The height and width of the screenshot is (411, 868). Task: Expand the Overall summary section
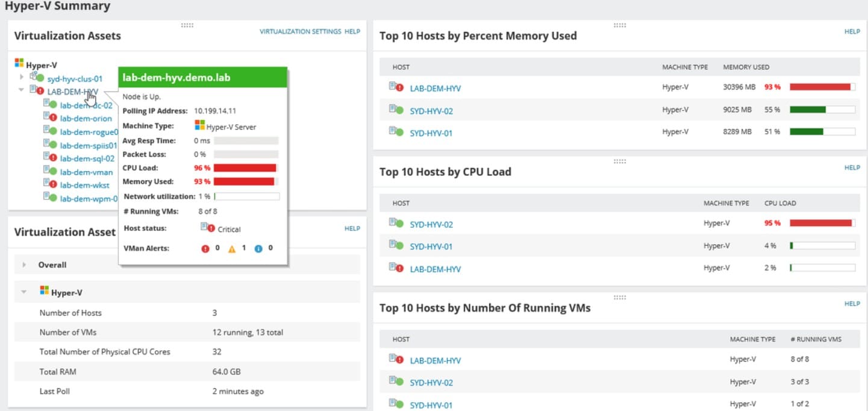(24, 265)
